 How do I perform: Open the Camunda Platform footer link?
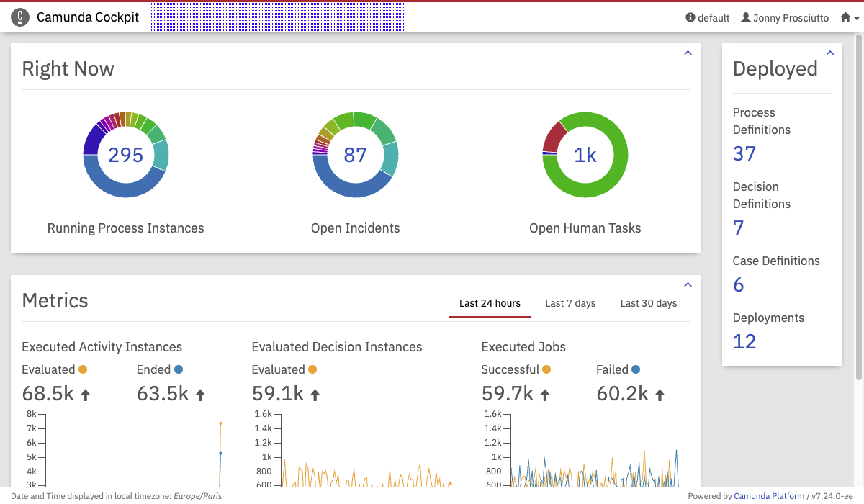(769, 496)
